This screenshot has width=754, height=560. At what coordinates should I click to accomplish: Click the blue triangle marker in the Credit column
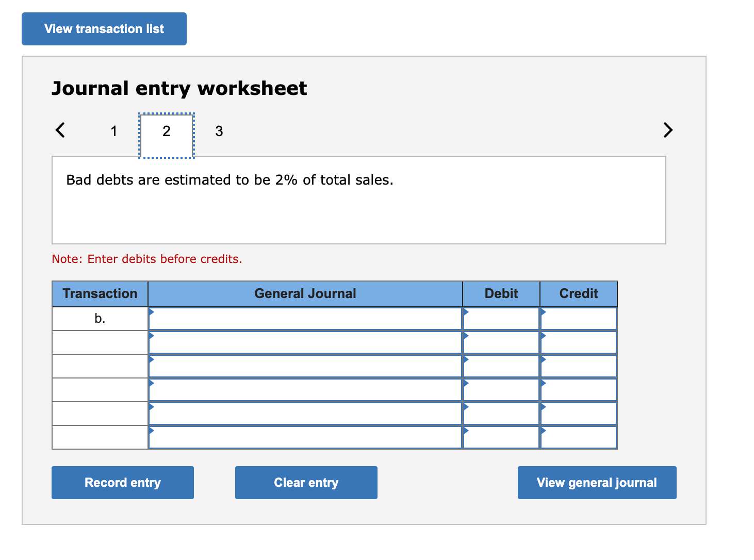pyautogui.click(x=542, y=312)
